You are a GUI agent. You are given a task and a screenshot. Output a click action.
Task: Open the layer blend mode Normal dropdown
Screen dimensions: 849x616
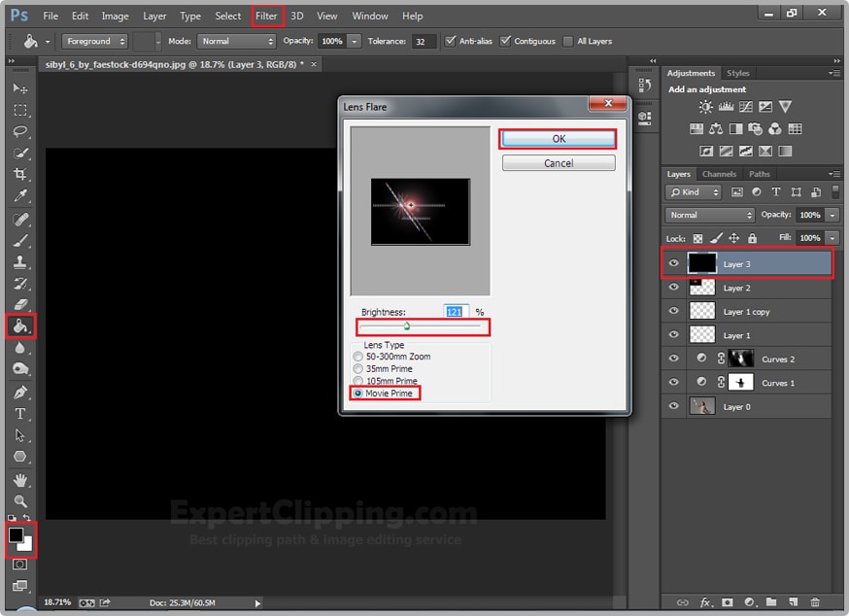click(x=711, y=215)
